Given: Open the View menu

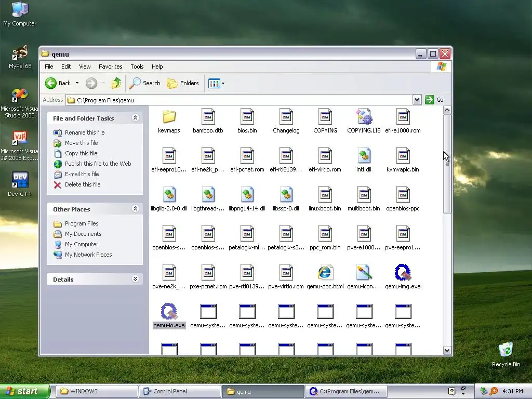Looking at the screenshot, I should tap(85, 66).
